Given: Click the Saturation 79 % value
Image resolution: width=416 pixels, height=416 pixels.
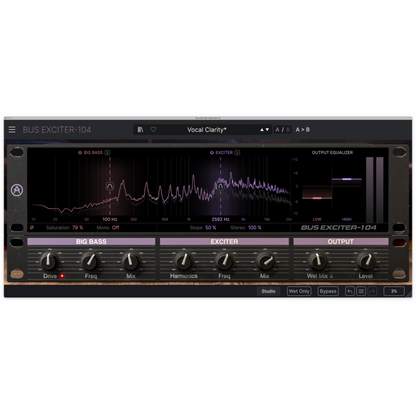Looking at the screenshot, I should point(78,228).
